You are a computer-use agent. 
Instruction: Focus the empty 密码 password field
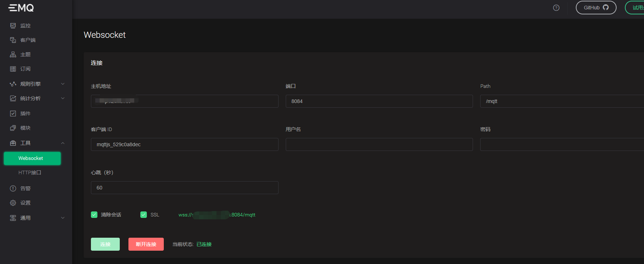562,144
